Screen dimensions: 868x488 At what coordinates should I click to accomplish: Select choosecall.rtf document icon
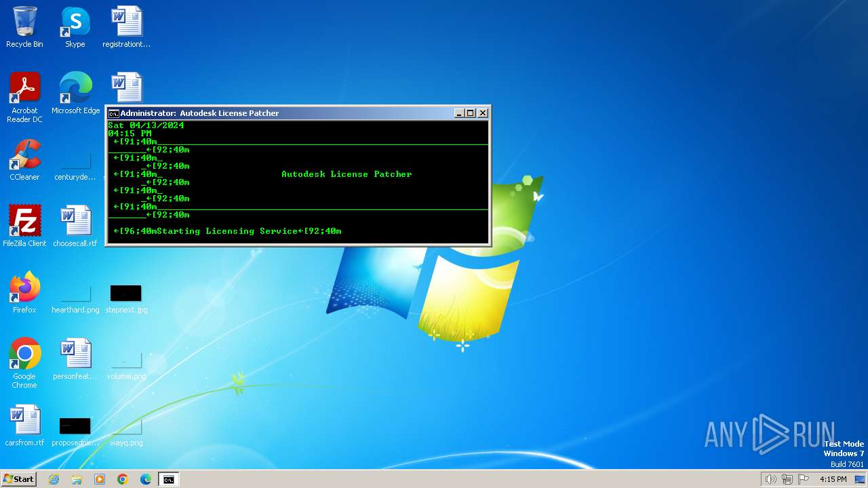tap(75, 226)
